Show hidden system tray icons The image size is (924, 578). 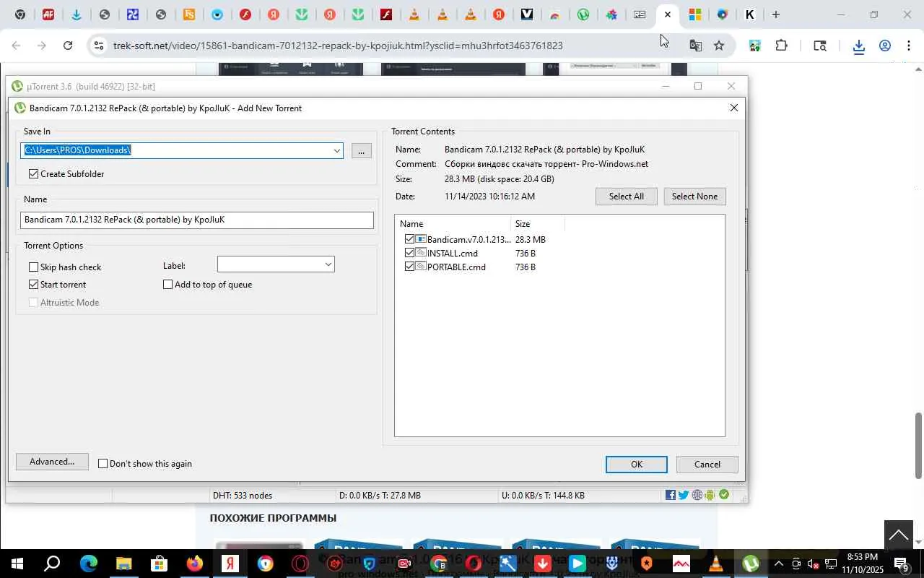coord(778,564)
